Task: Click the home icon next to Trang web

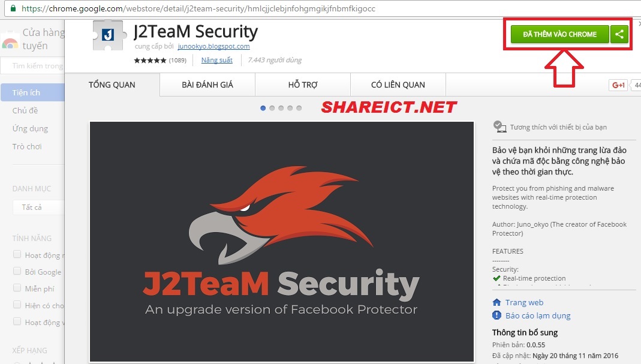Action: (x=496, y=302)
